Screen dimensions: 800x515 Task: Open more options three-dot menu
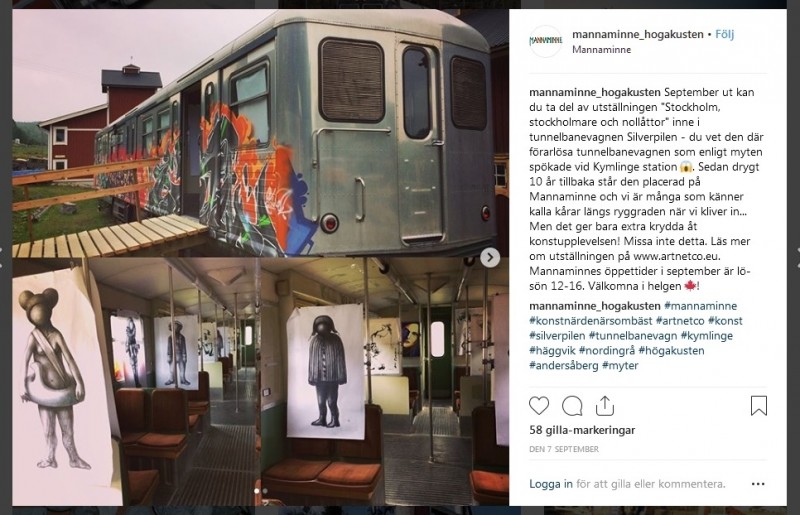pos(758,484)
